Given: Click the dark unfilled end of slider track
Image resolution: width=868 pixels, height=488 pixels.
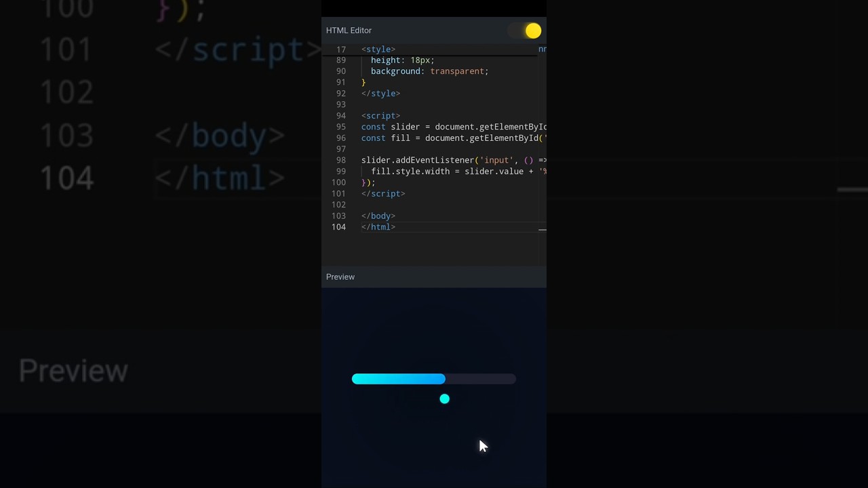Looking at the screenshot, I should [x=481, y=379].
